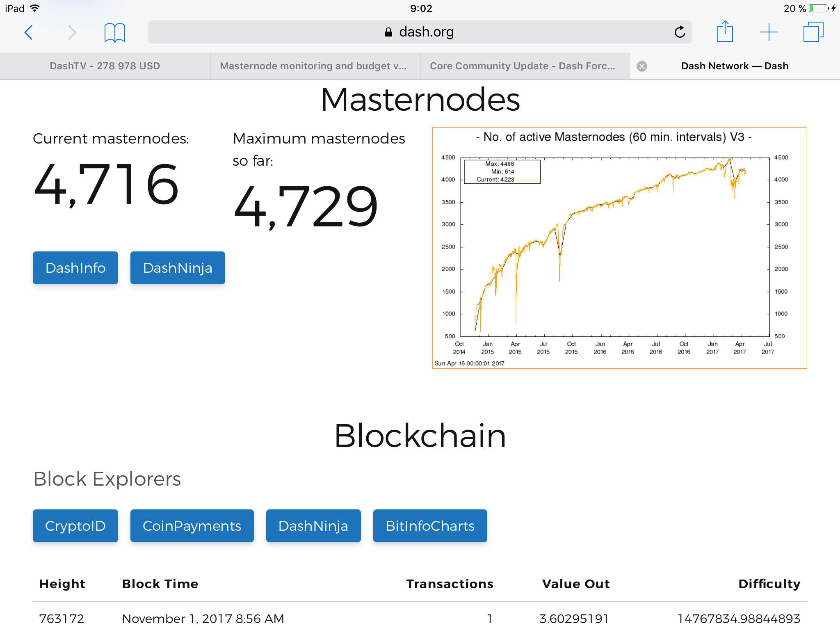Open the CryptoID block explorer
This screenshot has height=630, width=840.
tap(75, 526)
